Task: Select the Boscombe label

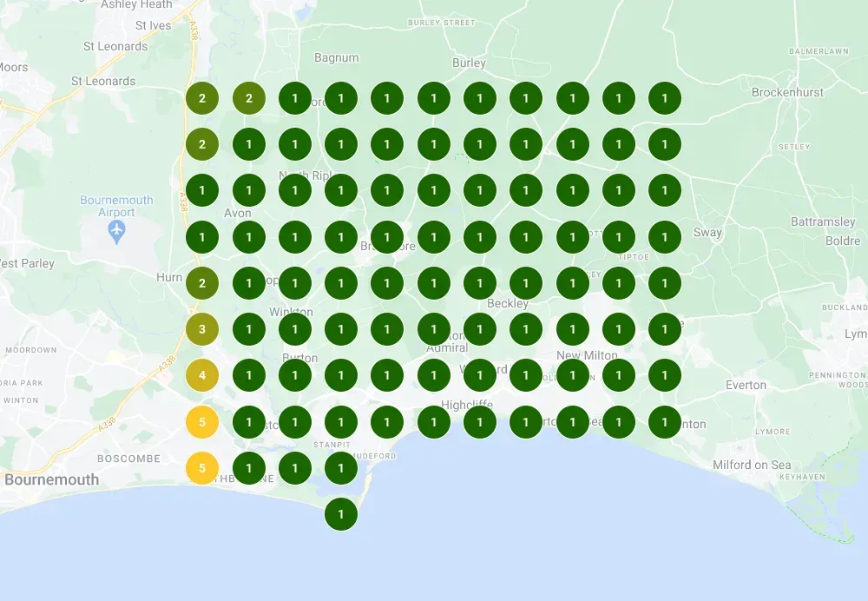Action: pos(129,459)
